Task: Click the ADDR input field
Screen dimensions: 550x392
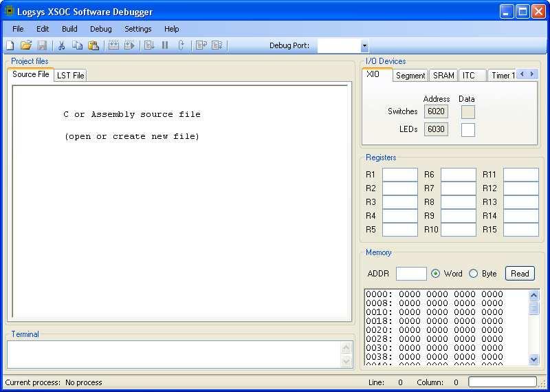Action: coord(411,274)
